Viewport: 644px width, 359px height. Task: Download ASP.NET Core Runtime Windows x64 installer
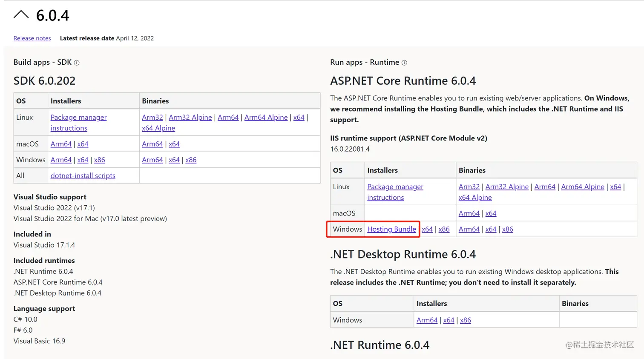pyautogui.click(x=427, y=229)
